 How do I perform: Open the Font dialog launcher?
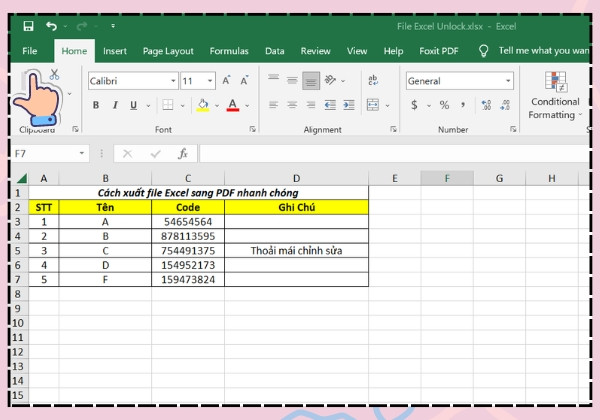coord(253,129)
